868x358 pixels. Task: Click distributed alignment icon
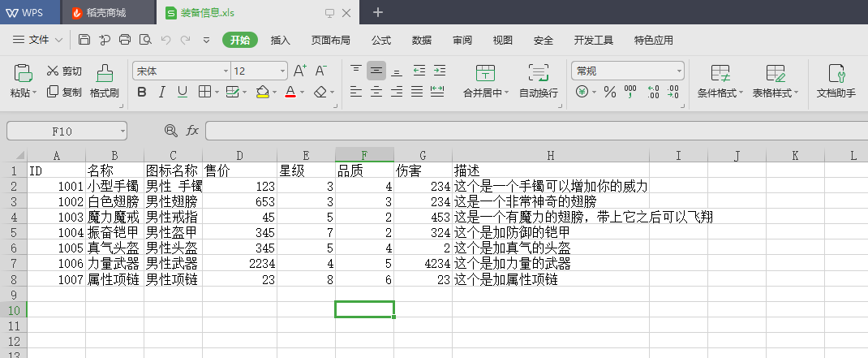[437, 92]
